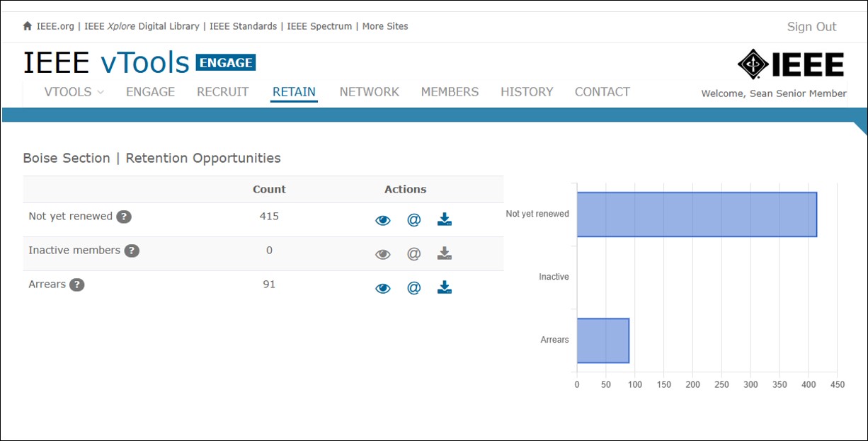Click the Arrears table row label
Screen dimensions: 868x441
(47, 284)
